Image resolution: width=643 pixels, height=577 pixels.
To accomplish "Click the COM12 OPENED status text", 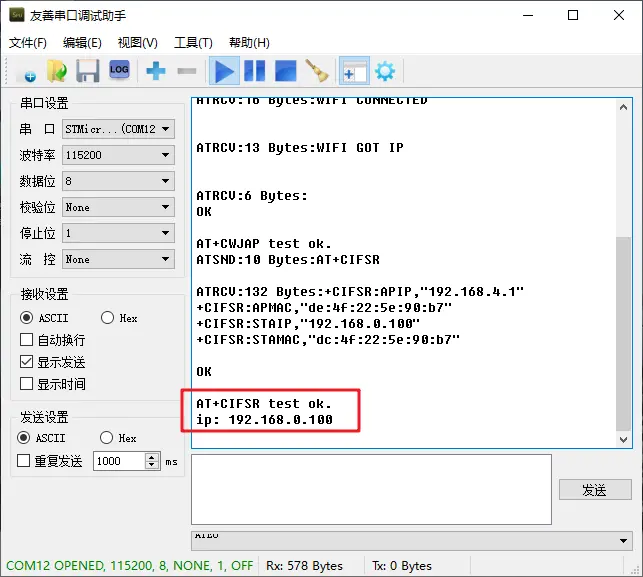I will [130, 566].
